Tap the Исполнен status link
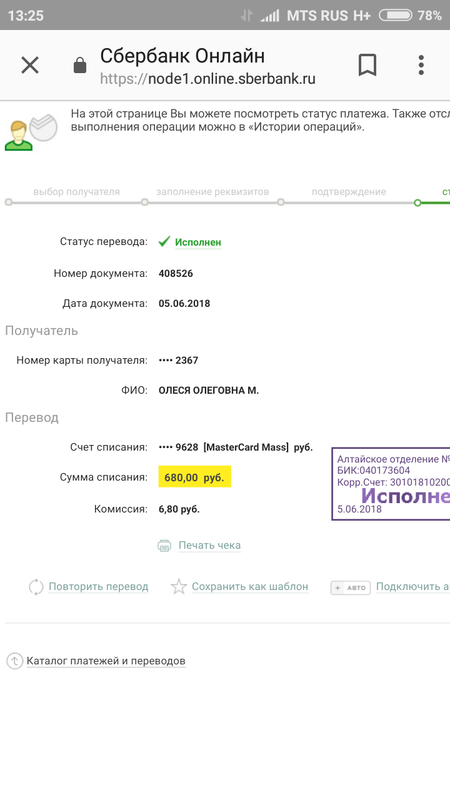The image size is (450, 800). (198, 243)
